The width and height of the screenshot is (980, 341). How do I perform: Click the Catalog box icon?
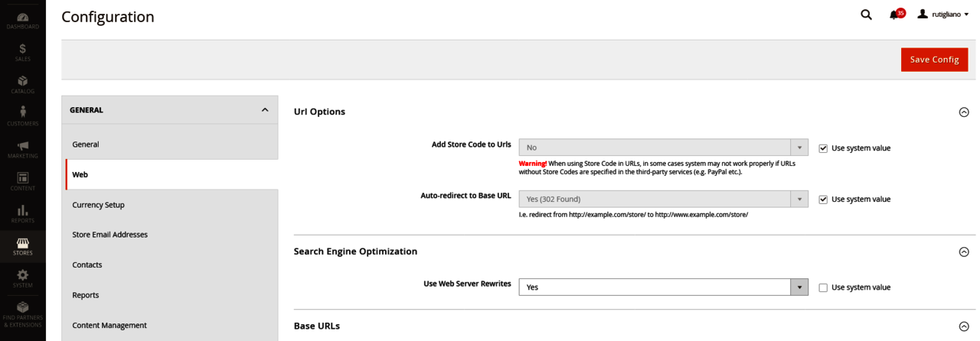coord(22,83)
